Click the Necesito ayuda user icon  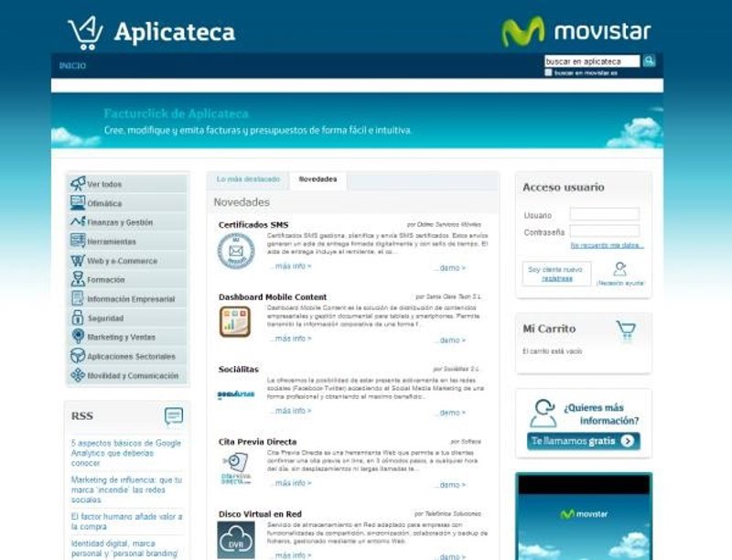pos(620,269)
